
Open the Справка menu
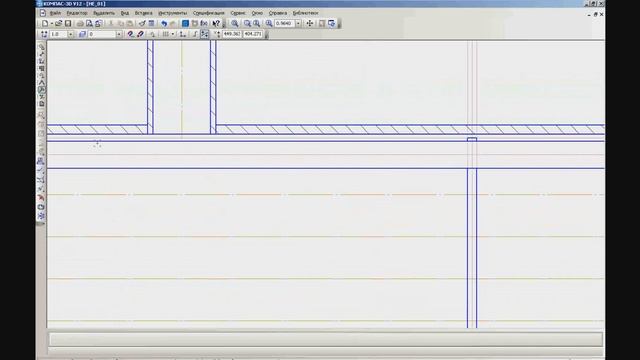tap(278, 13)
